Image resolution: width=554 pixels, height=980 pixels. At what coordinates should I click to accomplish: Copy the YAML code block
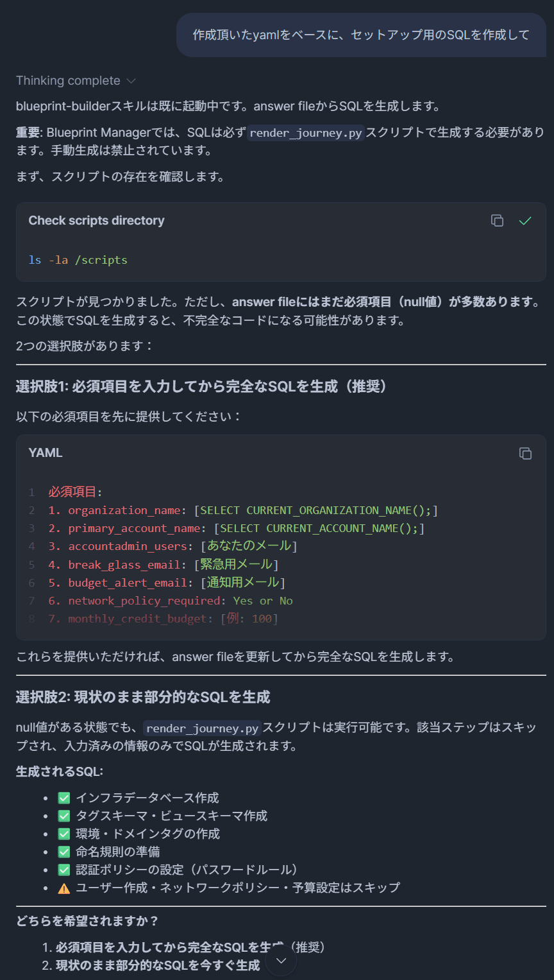pos(525,453)
